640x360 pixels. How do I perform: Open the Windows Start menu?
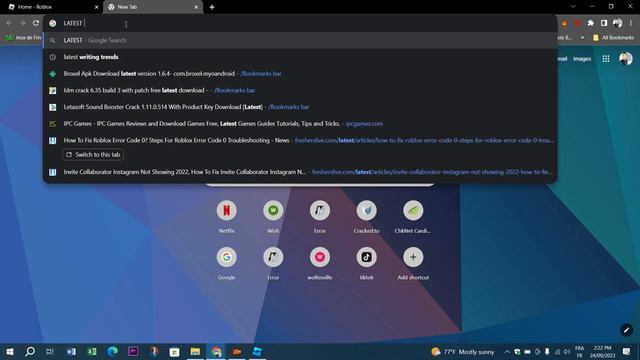pyautogui.click(x=10, y=351)
